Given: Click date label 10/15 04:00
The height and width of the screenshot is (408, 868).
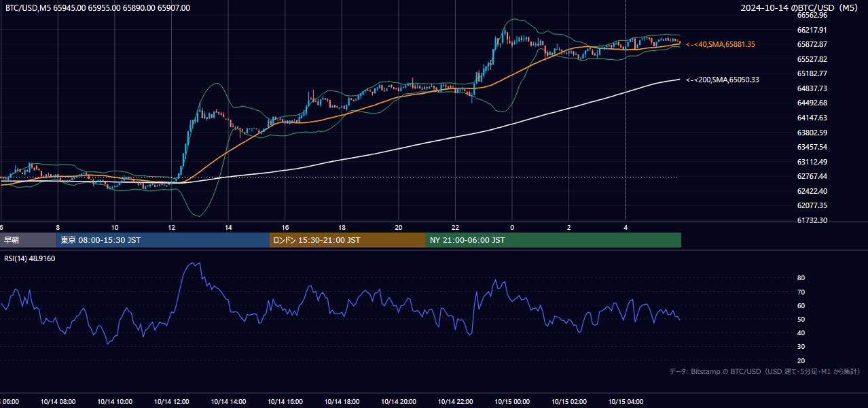Looking at the screenshot, I should click(x=626, y=402).
